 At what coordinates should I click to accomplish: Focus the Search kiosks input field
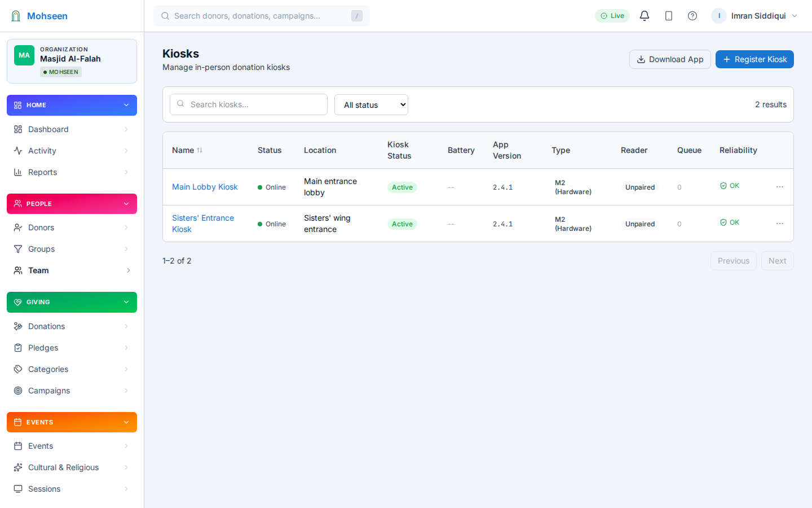click(249, 104)
